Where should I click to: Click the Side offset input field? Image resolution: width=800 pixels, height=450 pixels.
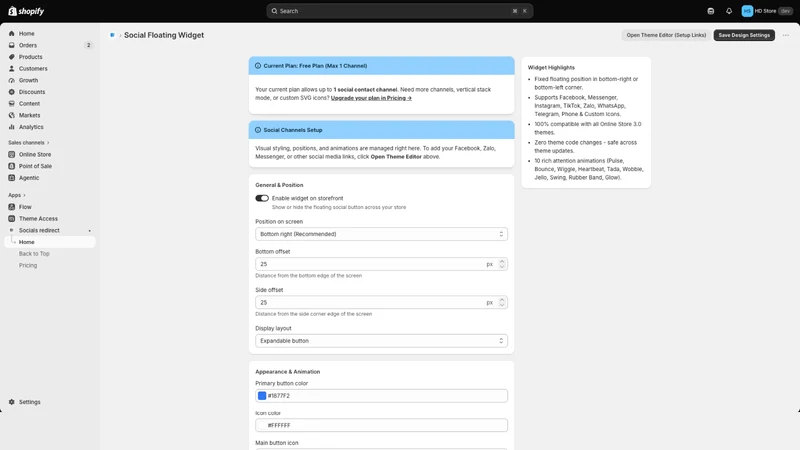click(x=381, y=303)
